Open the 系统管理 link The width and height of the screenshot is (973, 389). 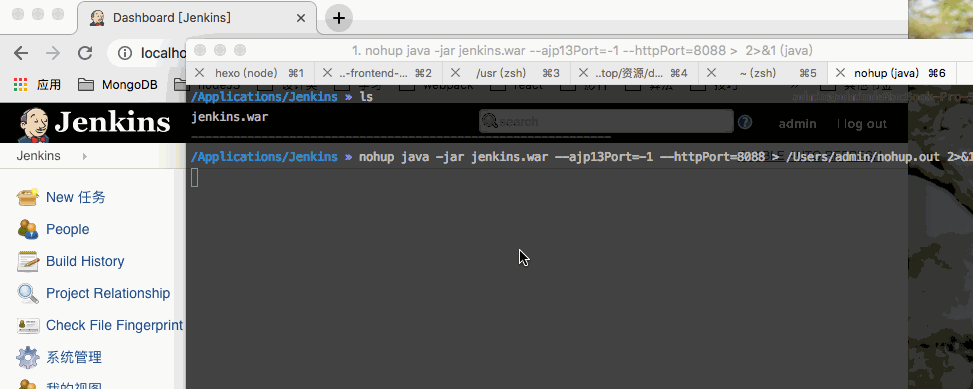pos(74,357)
